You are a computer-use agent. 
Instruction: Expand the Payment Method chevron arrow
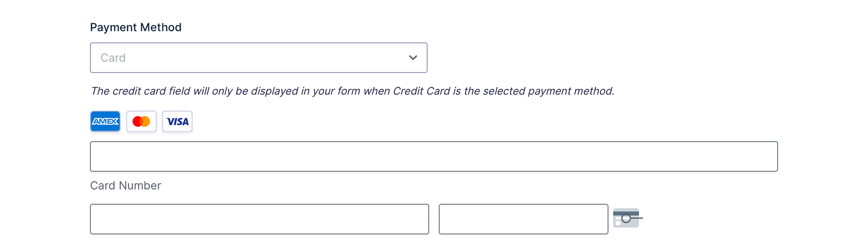pos(413,58)
